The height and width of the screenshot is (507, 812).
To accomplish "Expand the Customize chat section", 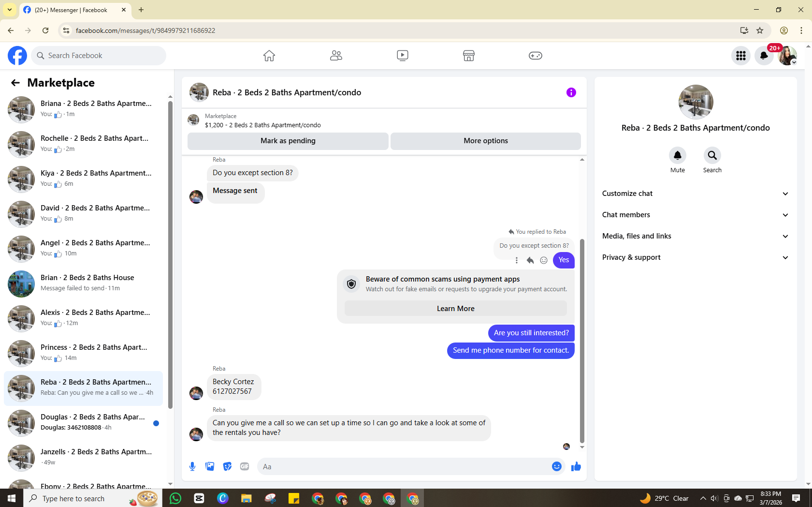I will point(696,194).
